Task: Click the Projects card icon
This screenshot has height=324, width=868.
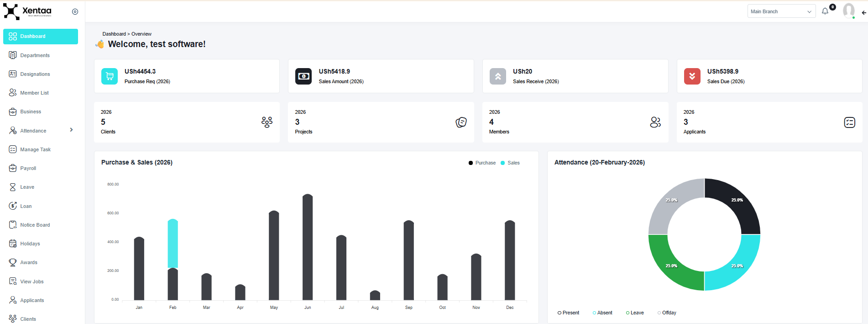Action: click(461, 122)
